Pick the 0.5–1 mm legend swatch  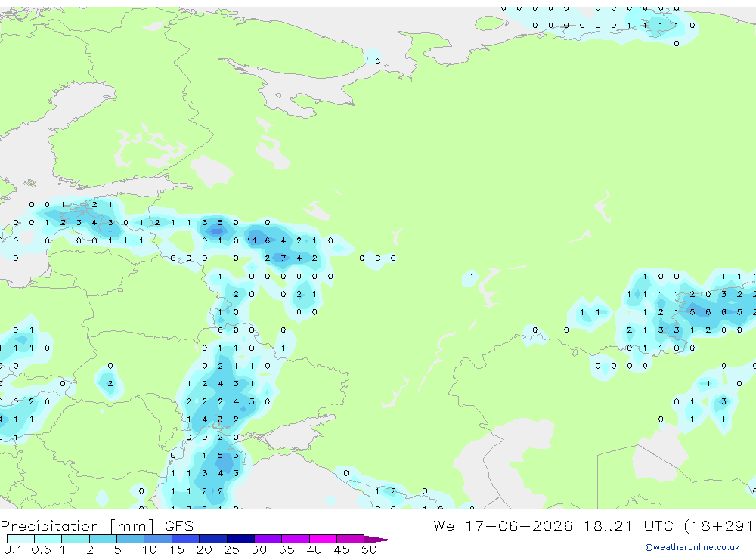(x=48, y=539)
